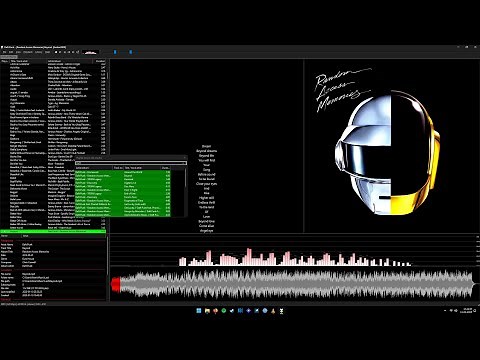
Task: Click Artist/album column header in search popup
Action: [94, 168]
